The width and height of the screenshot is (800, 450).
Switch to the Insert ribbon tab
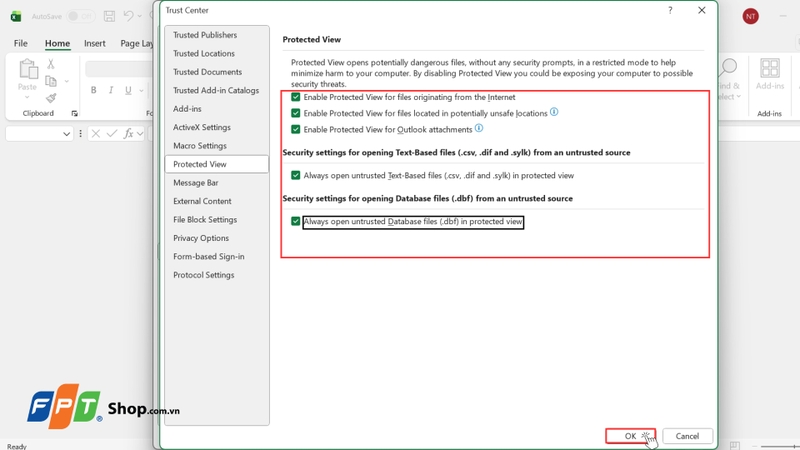pos(94,43)
